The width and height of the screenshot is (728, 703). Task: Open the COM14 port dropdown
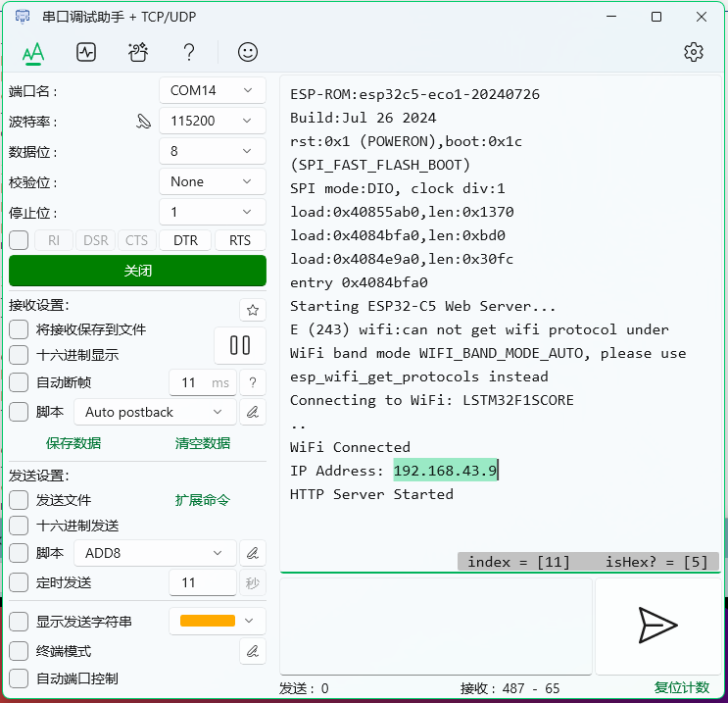[x=212, y=90]
